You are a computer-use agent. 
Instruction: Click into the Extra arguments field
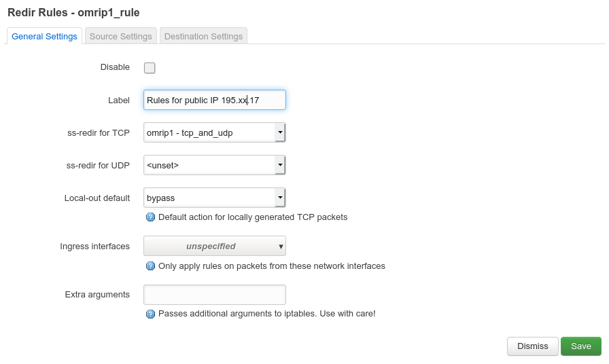tap(214, 295)
